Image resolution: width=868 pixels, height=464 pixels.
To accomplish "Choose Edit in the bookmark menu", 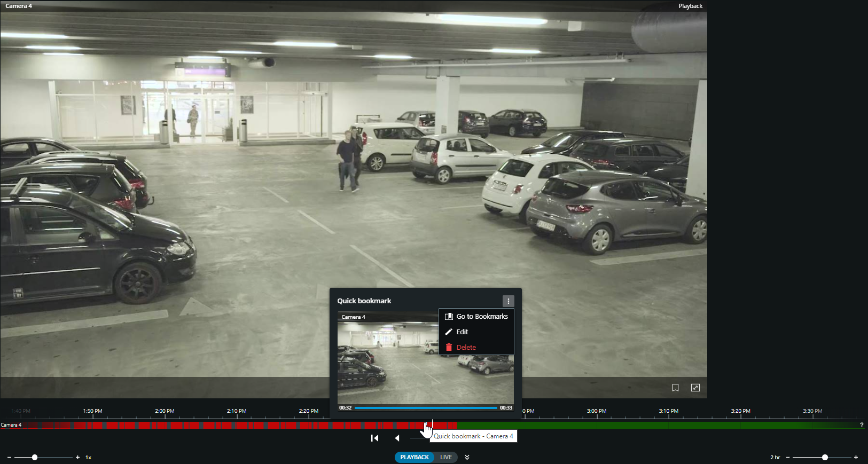I will coord(462,332).
